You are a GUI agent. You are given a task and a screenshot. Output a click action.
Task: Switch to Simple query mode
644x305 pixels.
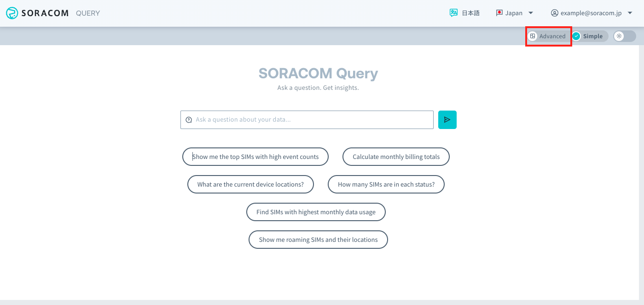(589, 35)
